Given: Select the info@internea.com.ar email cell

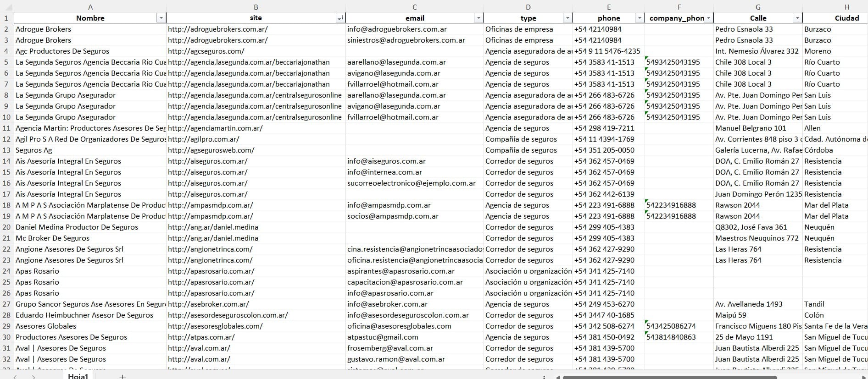Looking at the screenshot, I should (x=415, y=172).
